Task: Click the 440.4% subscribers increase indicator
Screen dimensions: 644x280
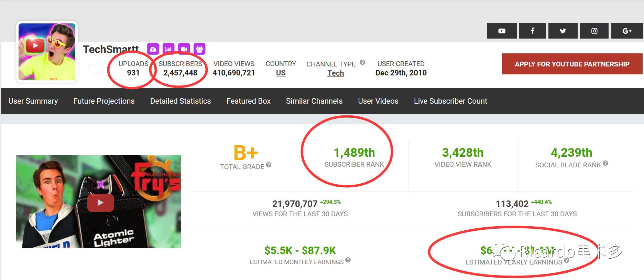Action: tap(541, 202)
